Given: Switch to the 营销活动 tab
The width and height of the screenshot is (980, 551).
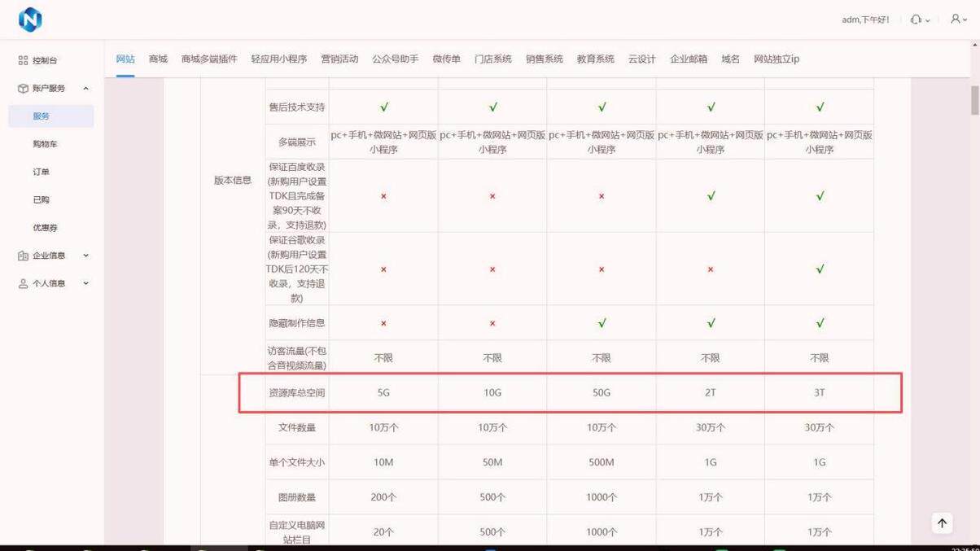Looking at the screenshot, I should [339, 59].
